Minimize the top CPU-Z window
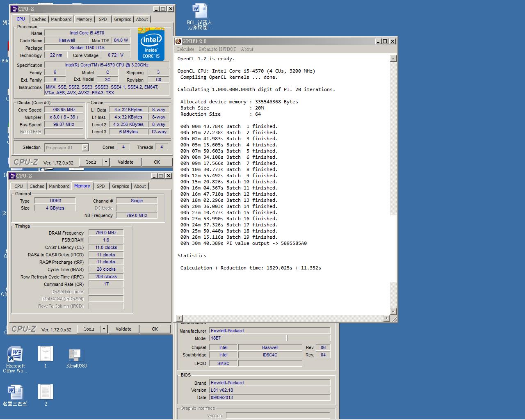Screen dimensions: 525x420 point(157,9)
